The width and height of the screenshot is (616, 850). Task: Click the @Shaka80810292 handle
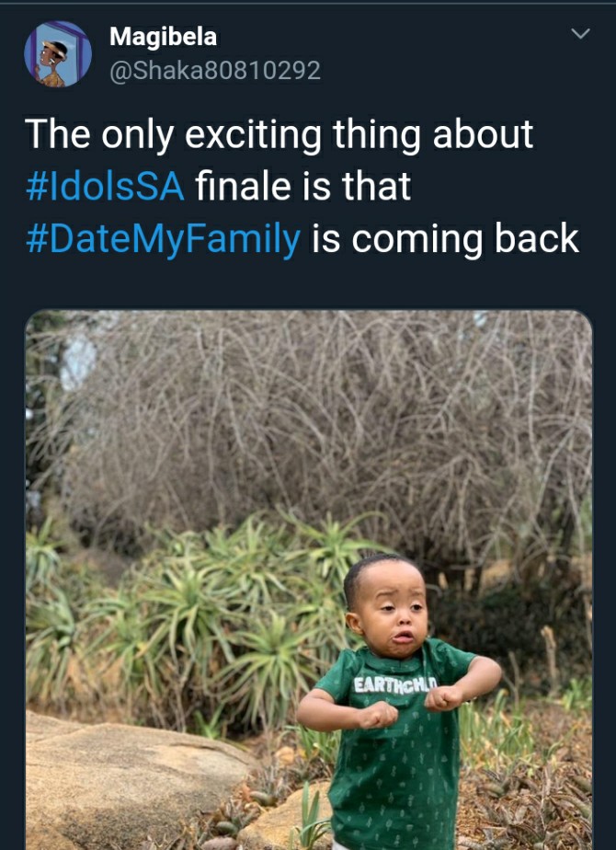(215, 71)
